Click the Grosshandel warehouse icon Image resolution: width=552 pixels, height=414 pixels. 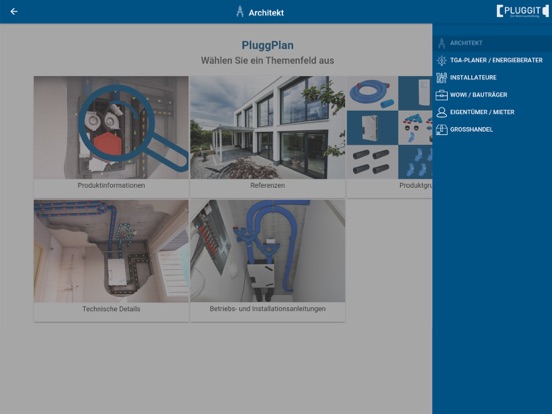(441, 130)
